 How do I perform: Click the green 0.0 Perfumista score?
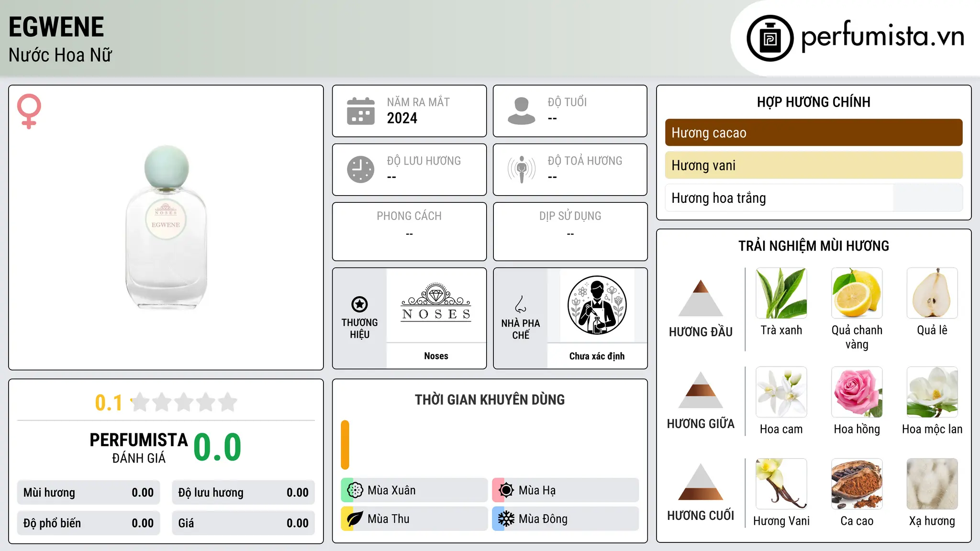click(x=217, y=447)
